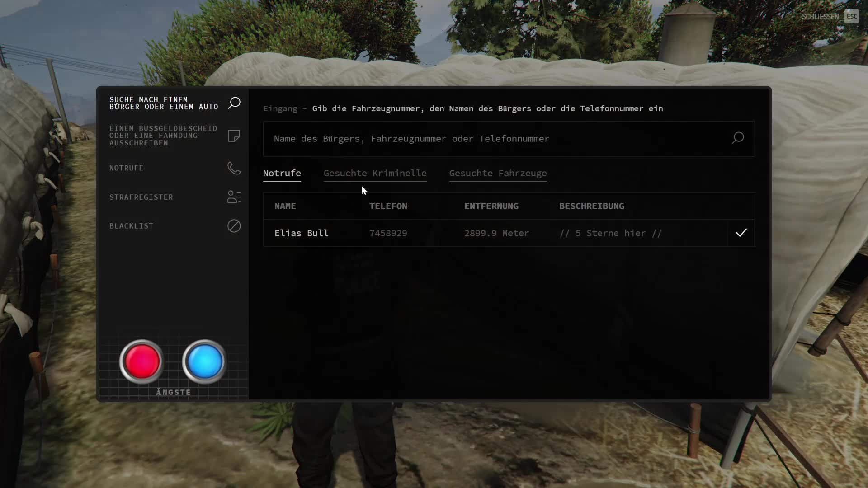This screenshot has height=488, width=868.
Task: Click the Strafregister person-list icon
Action: click(234, 197)
